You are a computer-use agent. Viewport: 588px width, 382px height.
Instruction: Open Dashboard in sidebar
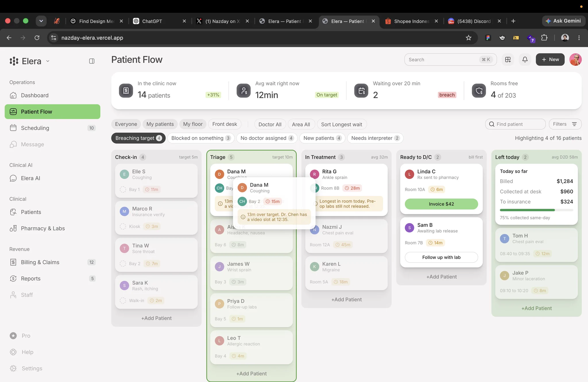pyautogui.click(x=52, y=95)
